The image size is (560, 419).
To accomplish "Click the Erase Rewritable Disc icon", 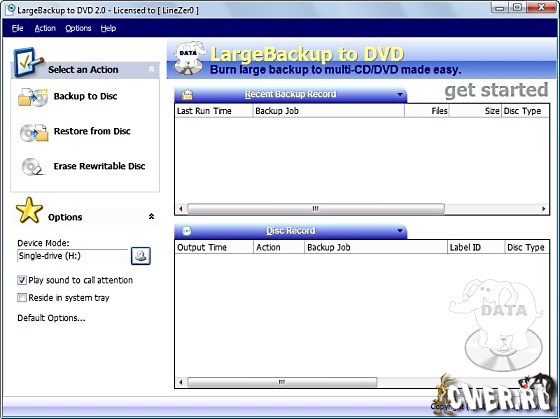I will 32,167.
